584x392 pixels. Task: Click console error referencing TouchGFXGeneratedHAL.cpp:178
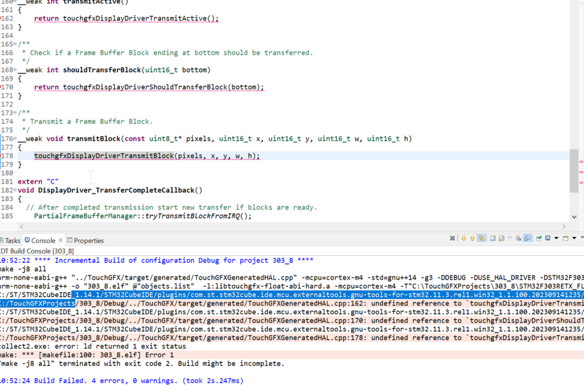292,338
